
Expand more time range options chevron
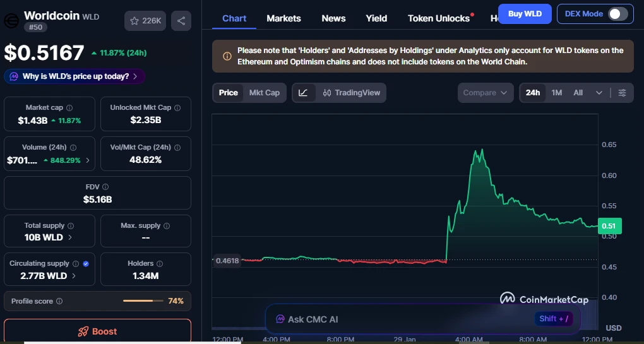coord(599,93)
